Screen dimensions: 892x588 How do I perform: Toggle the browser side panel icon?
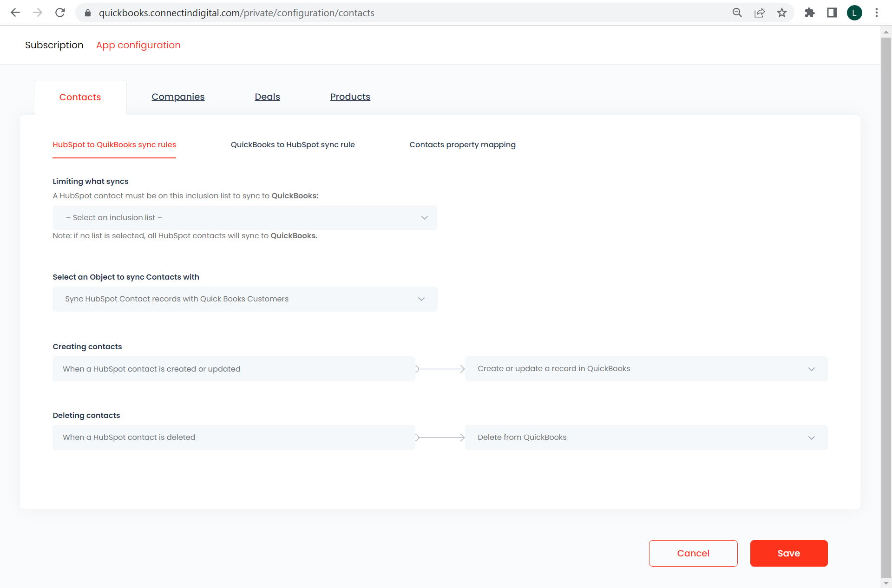(x=832, y=13)
